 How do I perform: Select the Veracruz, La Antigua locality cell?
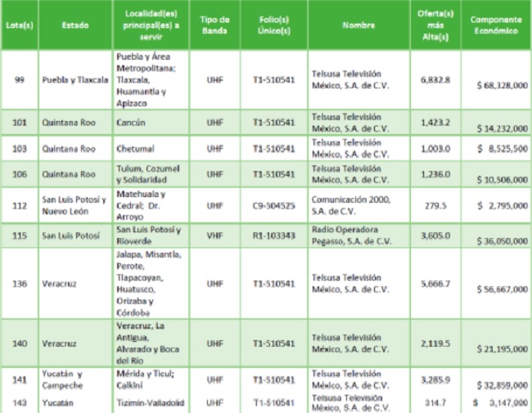(147, 343)
